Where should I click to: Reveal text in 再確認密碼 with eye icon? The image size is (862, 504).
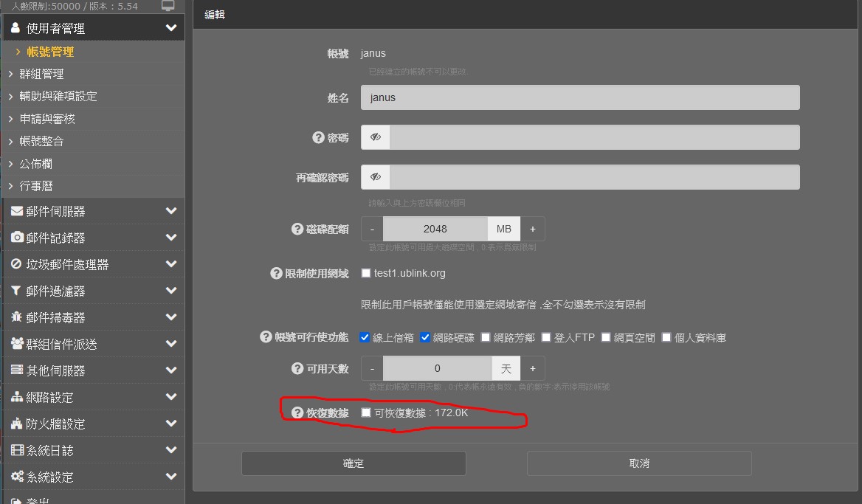(x=376, y=177)
